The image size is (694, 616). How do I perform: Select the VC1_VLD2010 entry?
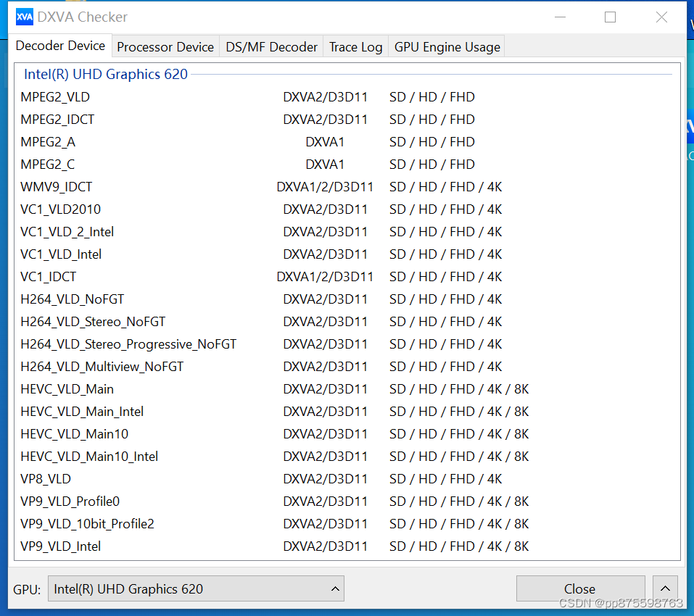(x=347, y=209)
